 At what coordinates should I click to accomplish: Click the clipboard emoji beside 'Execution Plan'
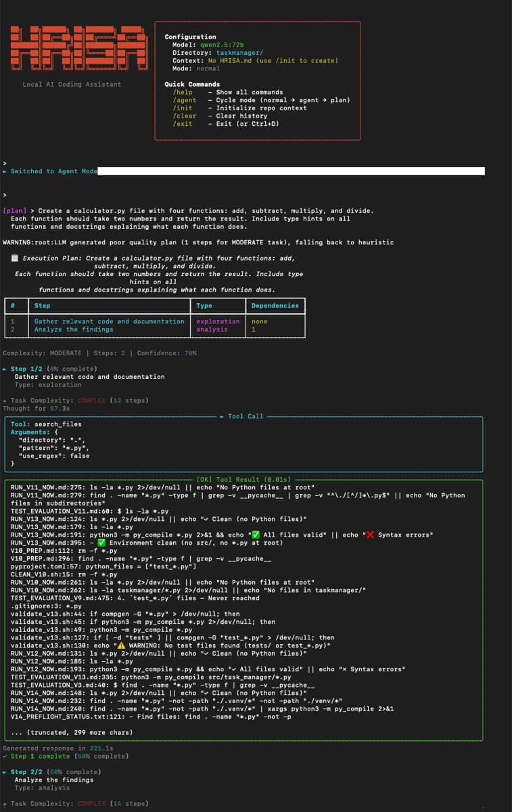tap(15, 258)
